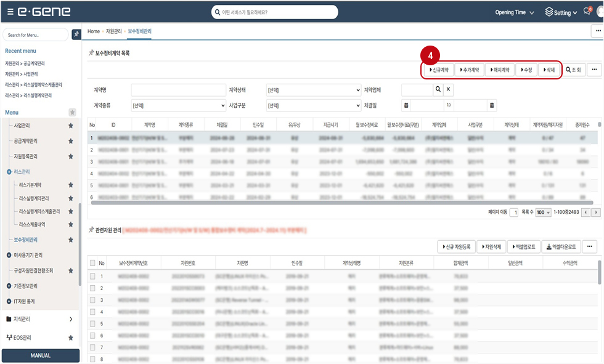Click next page arrow in list pagination
This screenshot has height=364, width=604.
[596, 212]
